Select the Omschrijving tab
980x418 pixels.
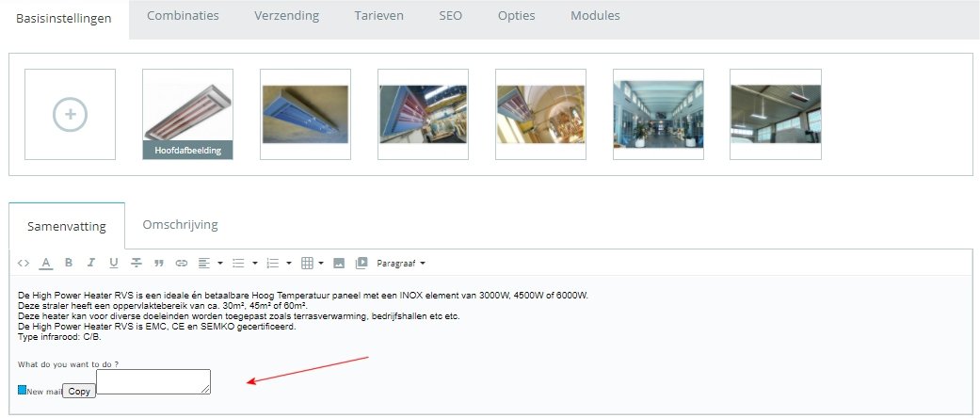(180, 224)
